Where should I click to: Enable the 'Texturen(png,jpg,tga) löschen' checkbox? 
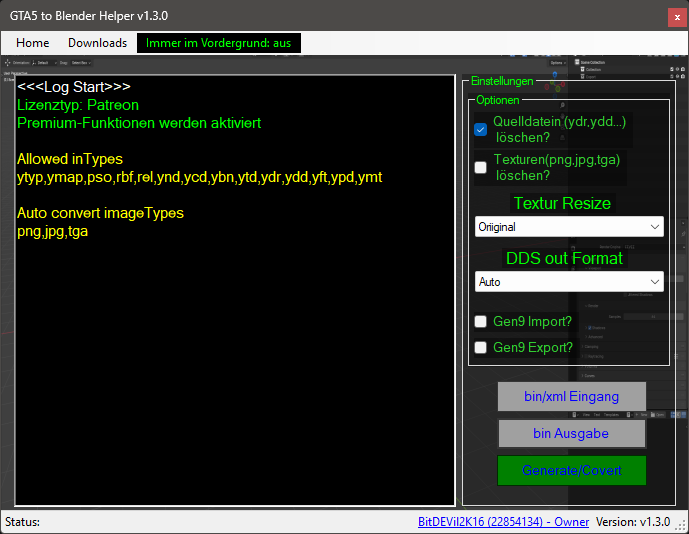pos(481,167)
